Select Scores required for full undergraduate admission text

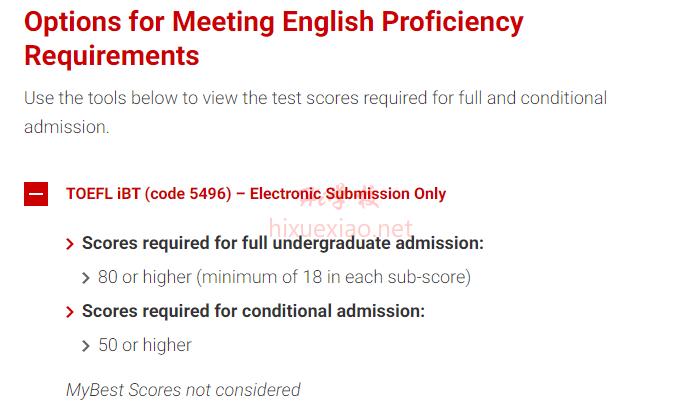click(x=283, y=243)
